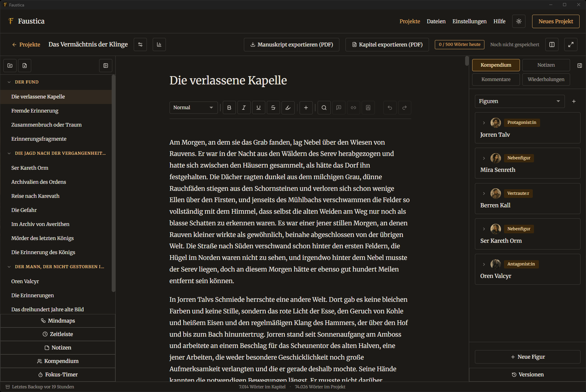This screenshot has width=586, height=392.
Task: Redo the last edit
Action: pos(405,108)
